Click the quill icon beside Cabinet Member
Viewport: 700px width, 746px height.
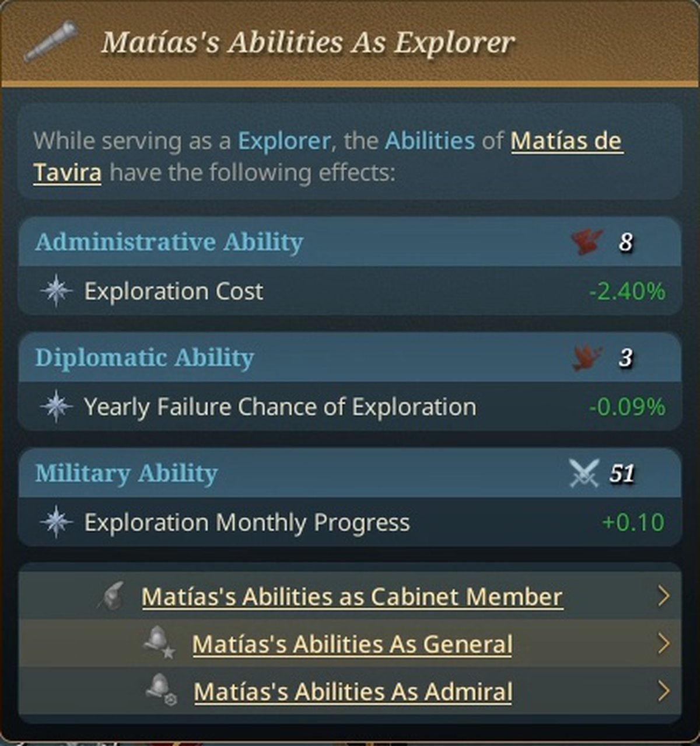tap(111, 596)
